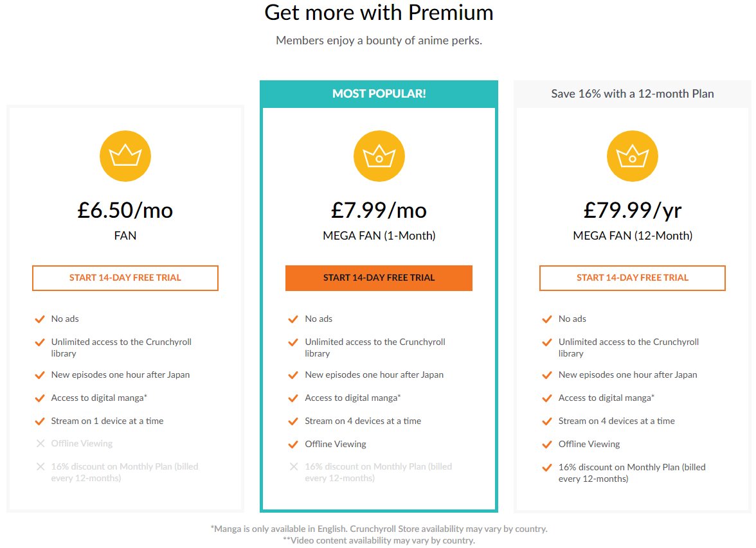Click the checkmark beside 16% discount on 12-Month plan
This screenshot has width=756, height=548.
(x=546, y=466)
